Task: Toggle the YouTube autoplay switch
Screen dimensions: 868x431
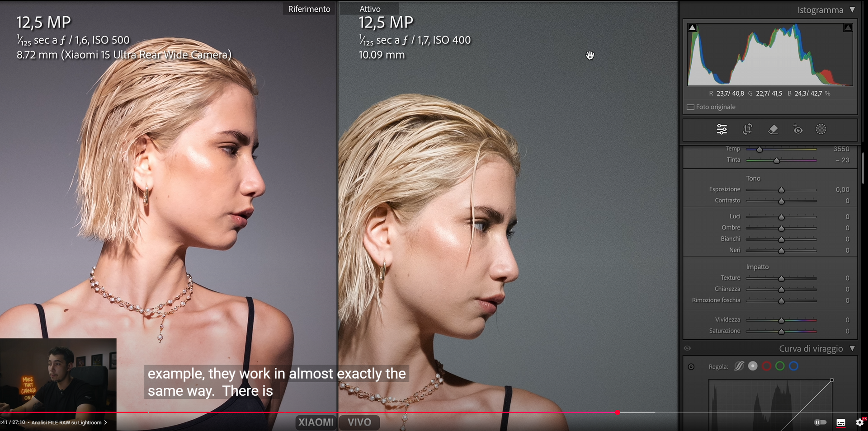Action: pos(820,422)
